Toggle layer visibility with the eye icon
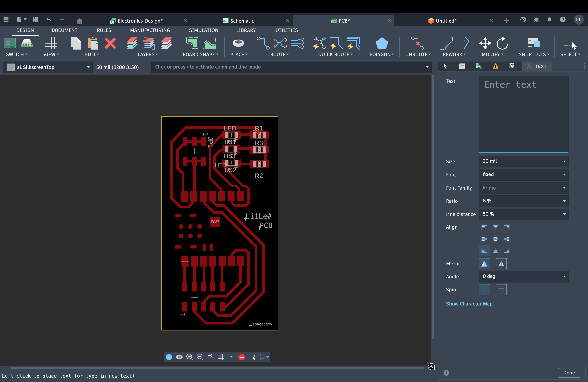 tap(179, 357)
